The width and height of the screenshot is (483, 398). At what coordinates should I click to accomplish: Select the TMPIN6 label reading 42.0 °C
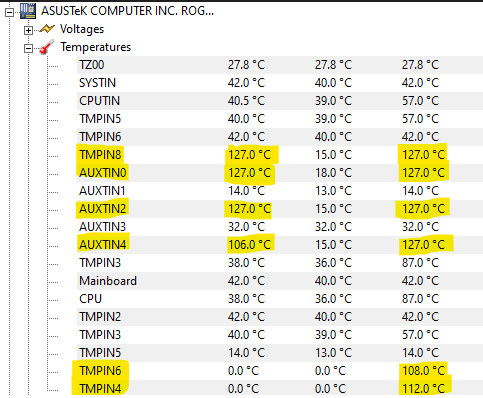(x=100, y=137)
